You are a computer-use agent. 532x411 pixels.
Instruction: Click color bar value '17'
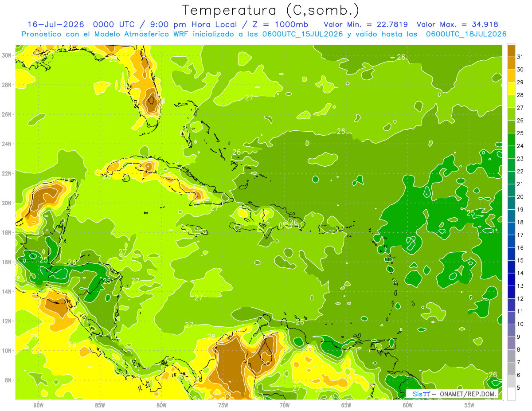520,235
